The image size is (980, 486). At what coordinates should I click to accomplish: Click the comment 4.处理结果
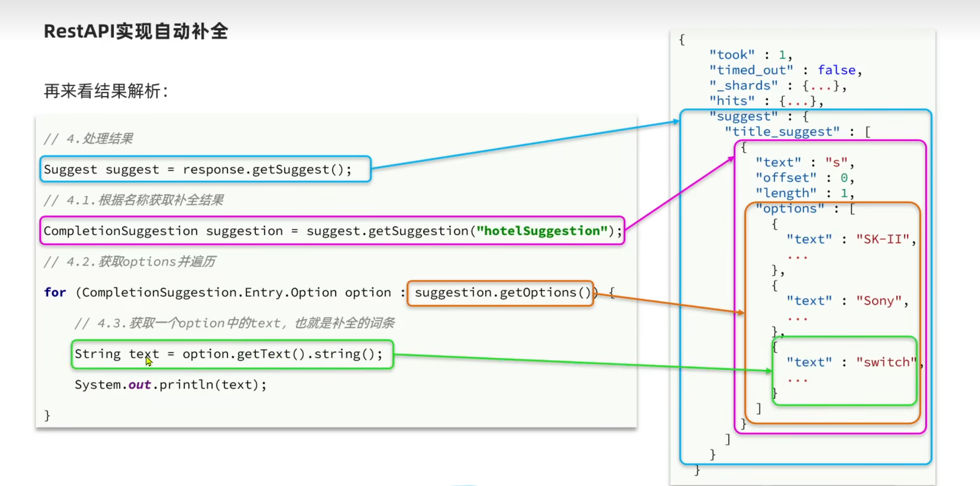click(88, 139)
